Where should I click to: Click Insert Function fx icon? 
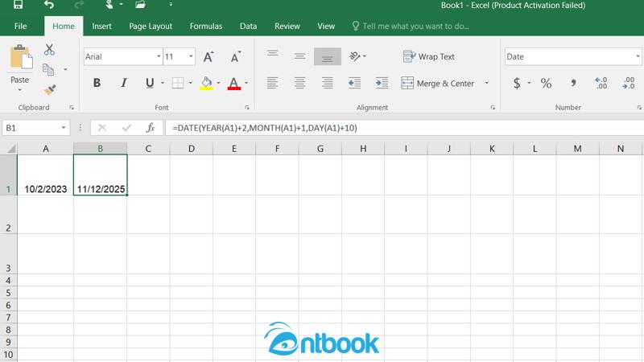coord(151,128)
